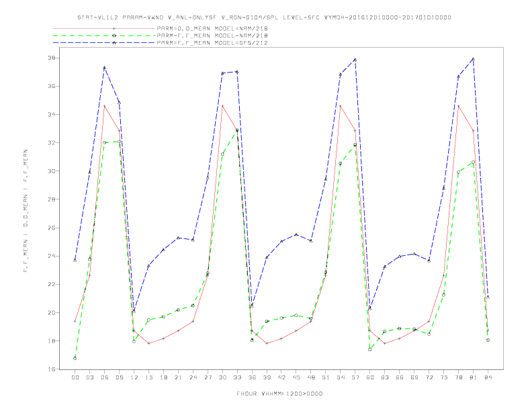This screenshot has height=411, width=532.
Task: Click y-axis tick label 22
Action: tap(51, 284)
